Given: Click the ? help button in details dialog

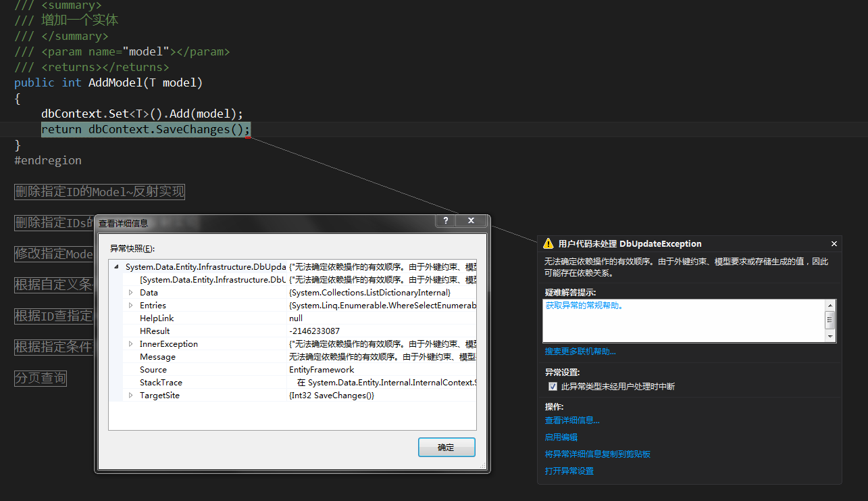Looking at the screenshot, I should (445, 221).
